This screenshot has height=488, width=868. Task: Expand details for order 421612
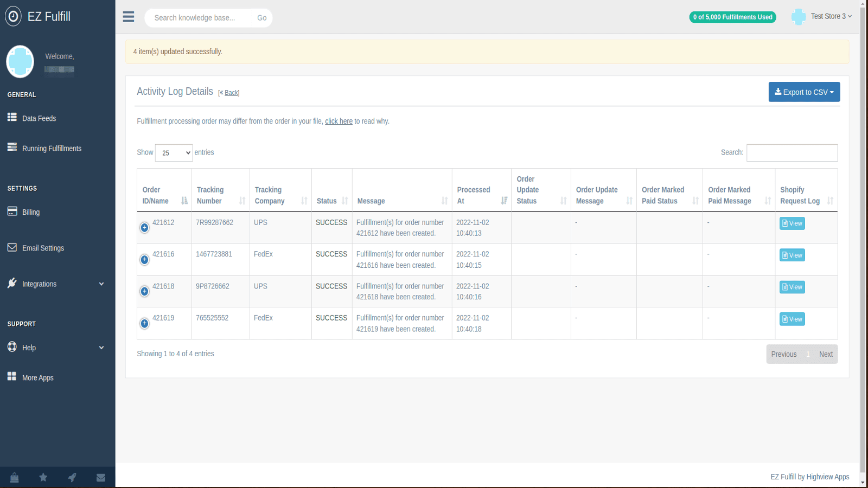[144, 228]
